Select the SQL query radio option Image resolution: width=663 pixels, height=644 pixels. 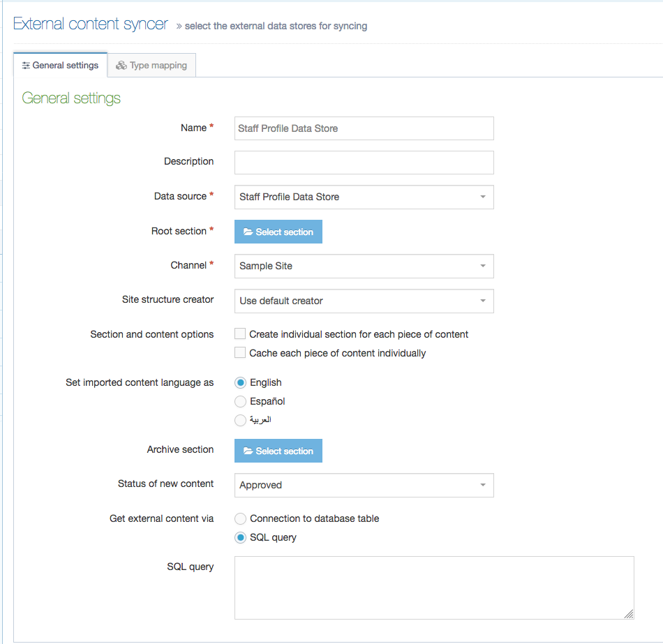pyautogui.click(x=240, y=537)
